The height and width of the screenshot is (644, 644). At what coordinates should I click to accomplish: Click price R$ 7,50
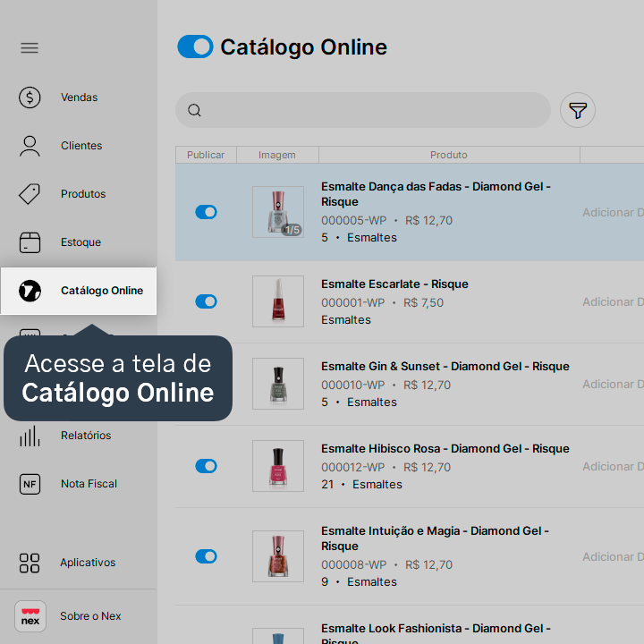(423, 302)
